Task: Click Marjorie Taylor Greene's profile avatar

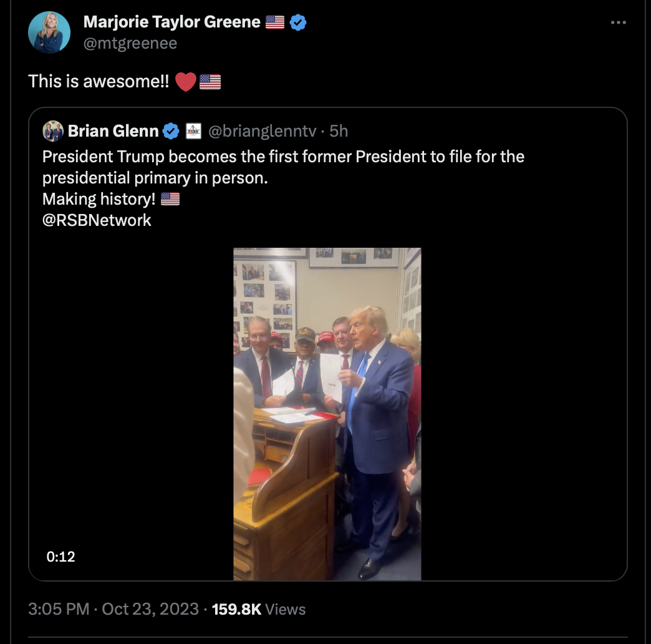Action: (49, 32)
